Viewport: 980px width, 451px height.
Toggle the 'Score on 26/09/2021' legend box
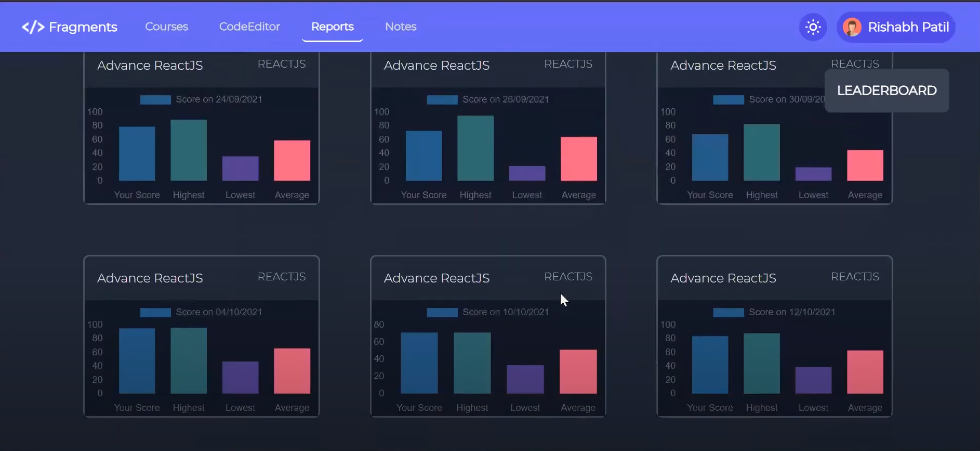click(x=442, y=100)
